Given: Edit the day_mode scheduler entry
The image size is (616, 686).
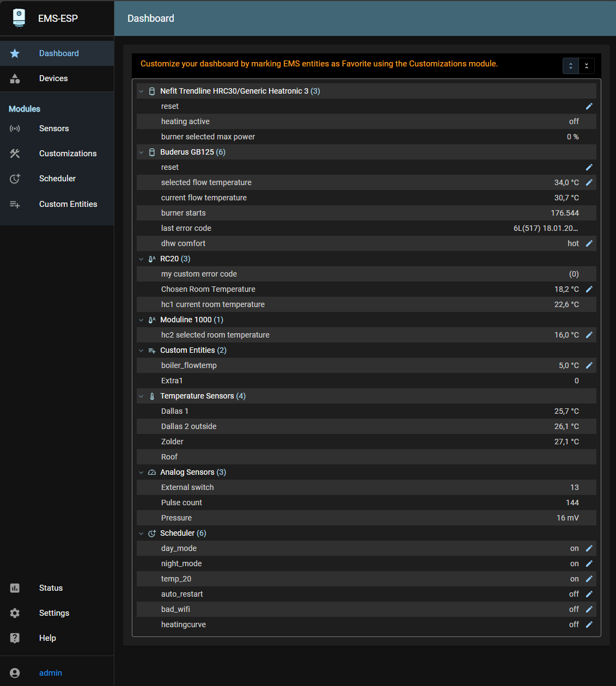Looking at the screenshot, I should pyautogui.click(x=589, y=548).
